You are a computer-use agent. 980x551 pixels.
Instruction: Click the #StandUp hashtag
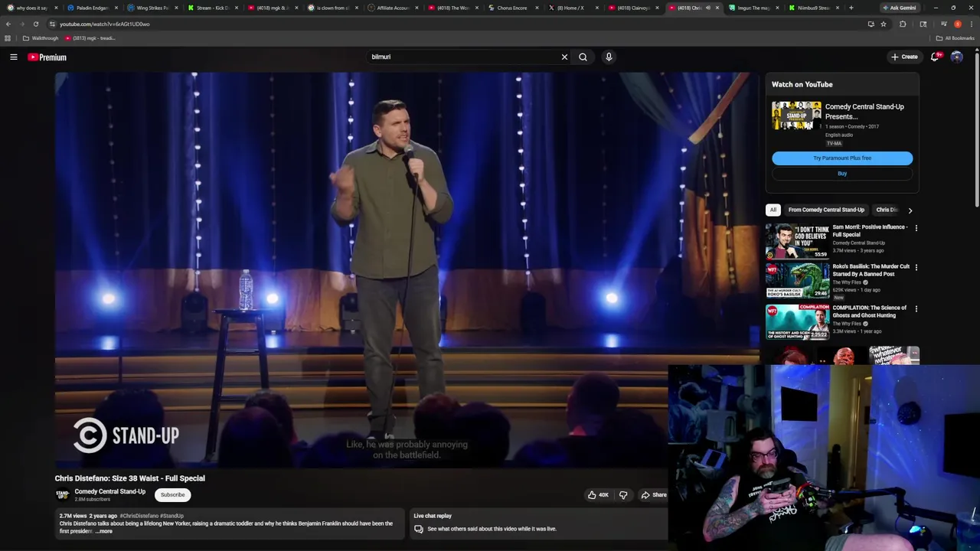click(171, 516)
